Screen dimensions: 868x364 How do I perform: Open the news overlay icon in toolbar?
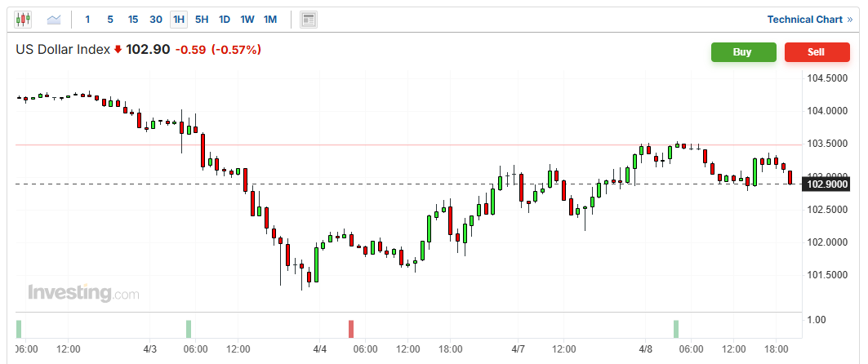click(x=309, y=20)
